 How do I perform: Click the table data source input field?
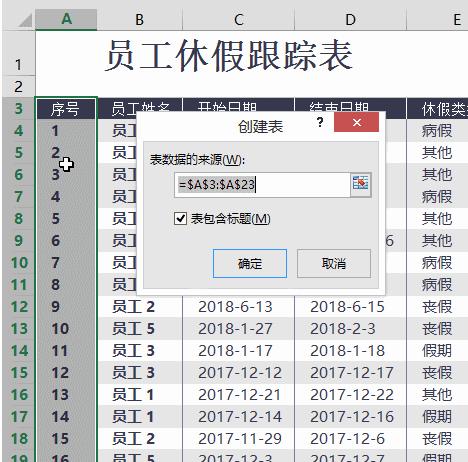[262, 184]
